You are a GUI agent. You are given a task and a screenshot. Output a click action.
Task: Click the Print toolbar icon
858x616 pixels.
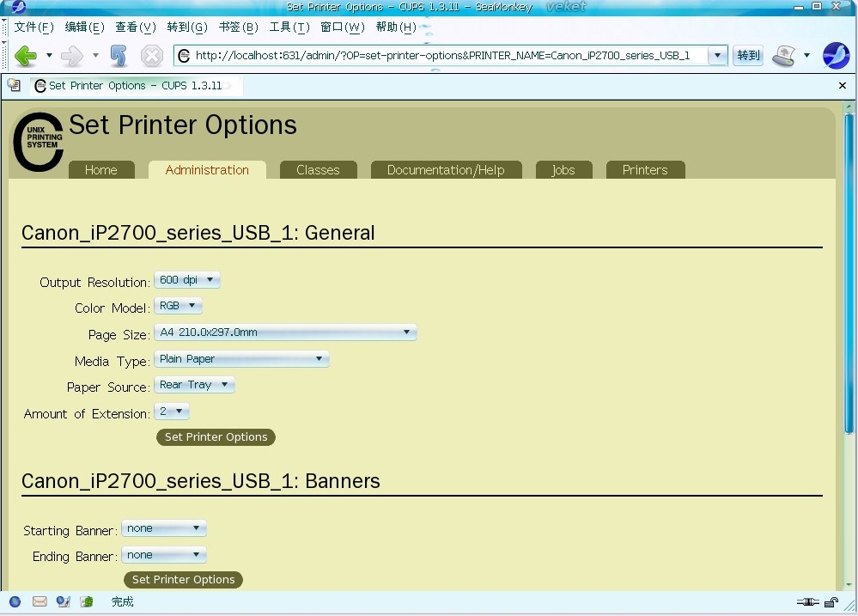(783, 55)
